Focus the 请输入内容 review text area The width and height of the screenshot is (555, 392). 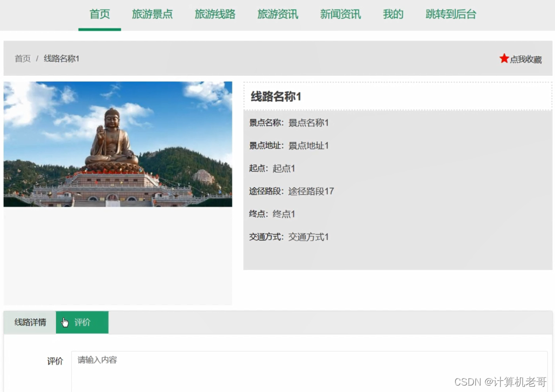[309, 371]
